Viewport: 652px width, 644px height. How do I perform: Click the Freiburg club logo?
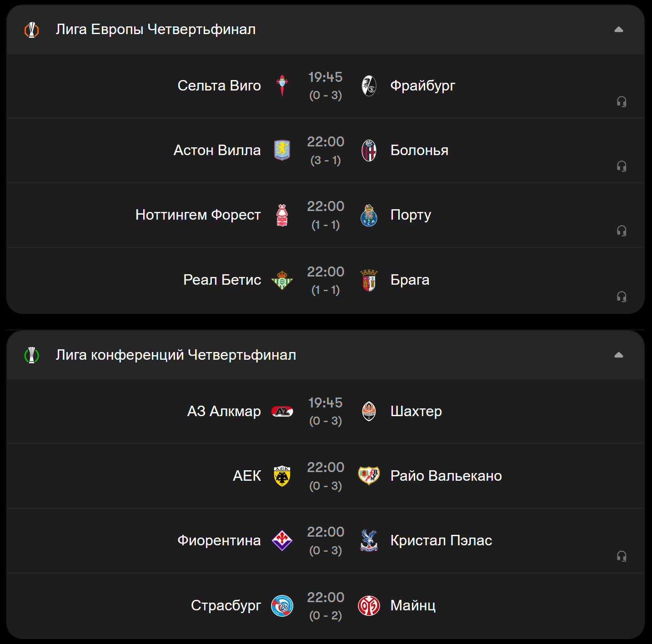[x=369, y=86]
